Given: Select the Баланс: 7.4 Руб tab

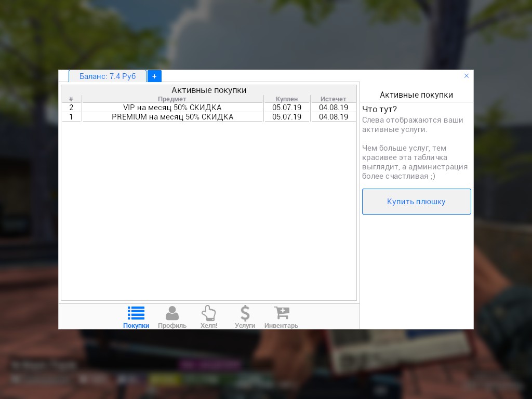Looking at the screenshot, I should pyautogui.click(x=108, y=76).
